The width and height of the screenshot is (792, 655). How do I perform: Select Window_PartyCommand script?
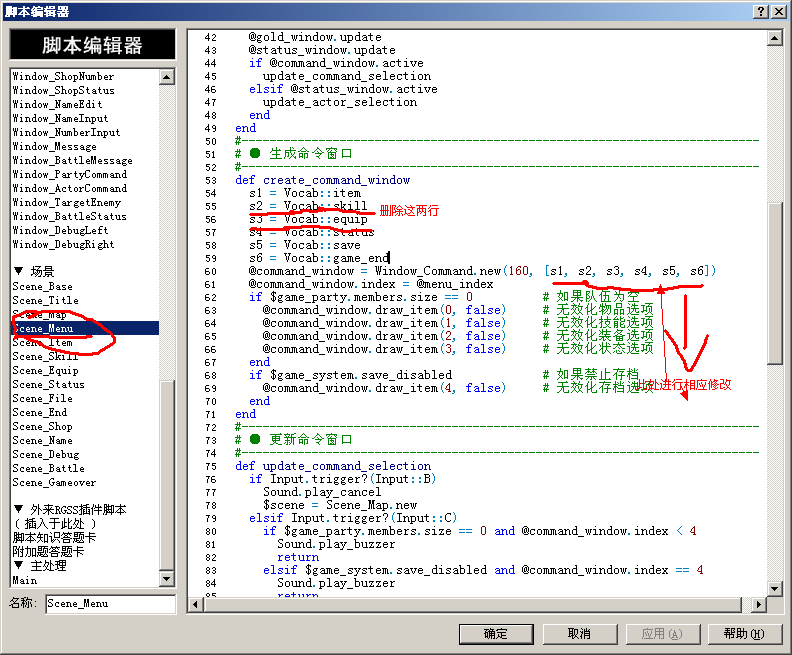tap(70, 174)
